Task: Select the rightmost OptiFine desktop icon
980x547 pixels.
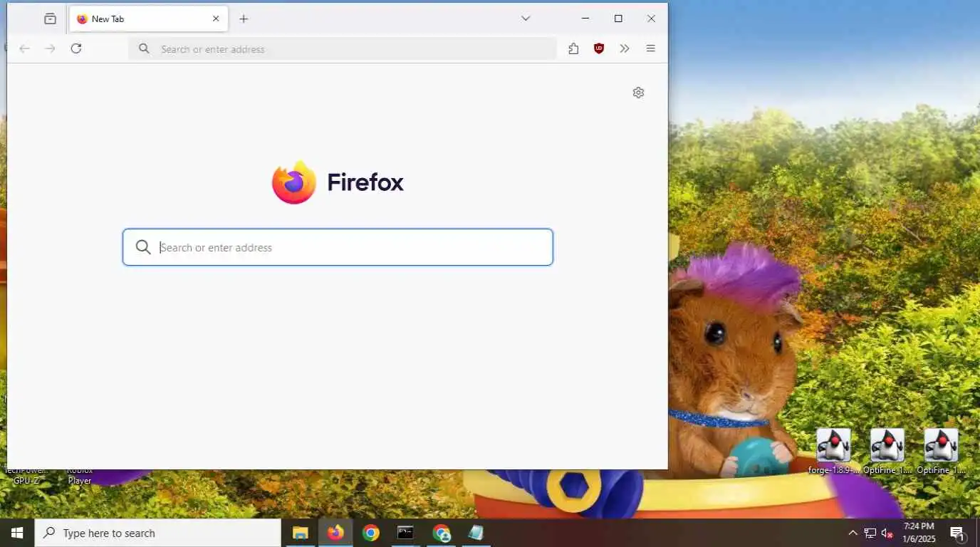Action: pos(941,452)
